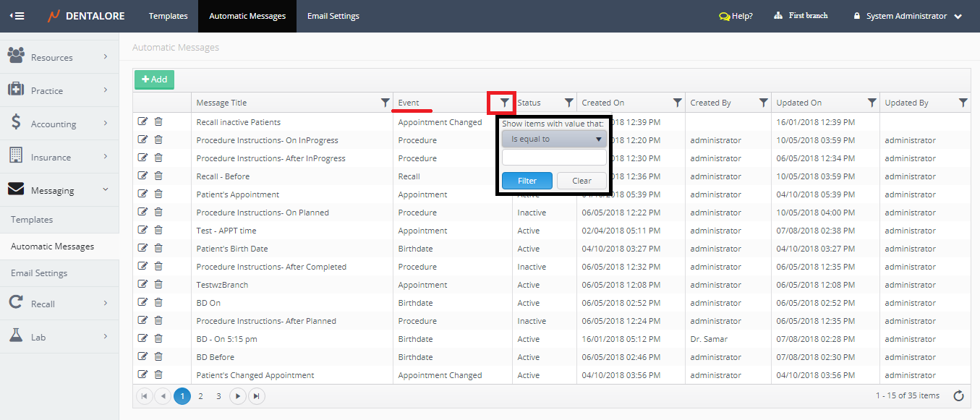Collapse sidebar with hamburger menu icon
Image resolution: width=980 pixels, height=420 pixels.
[x=17, y=16]
